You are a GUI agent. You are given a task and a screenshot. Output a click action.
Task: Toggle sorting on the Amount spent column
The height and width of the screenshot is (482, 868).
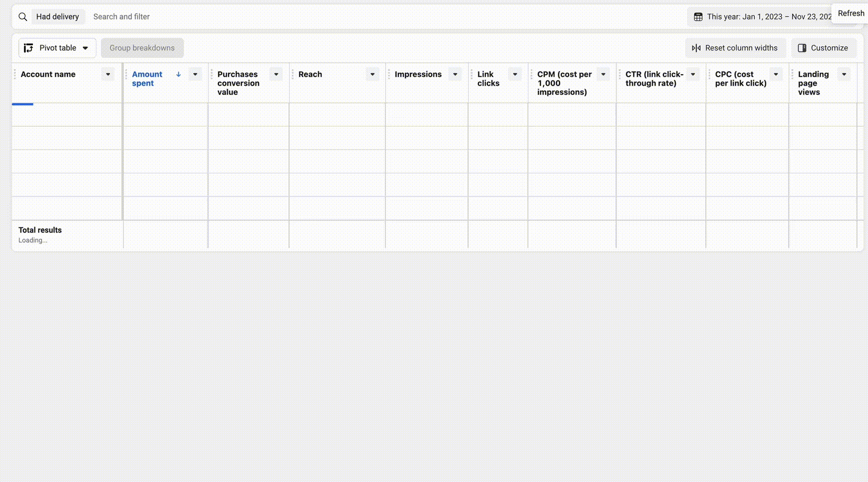147,79
